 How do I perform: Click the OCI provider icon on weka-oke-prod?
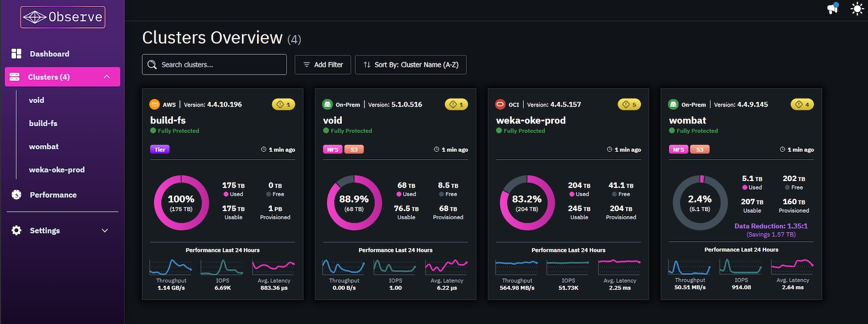click(501, 105)
